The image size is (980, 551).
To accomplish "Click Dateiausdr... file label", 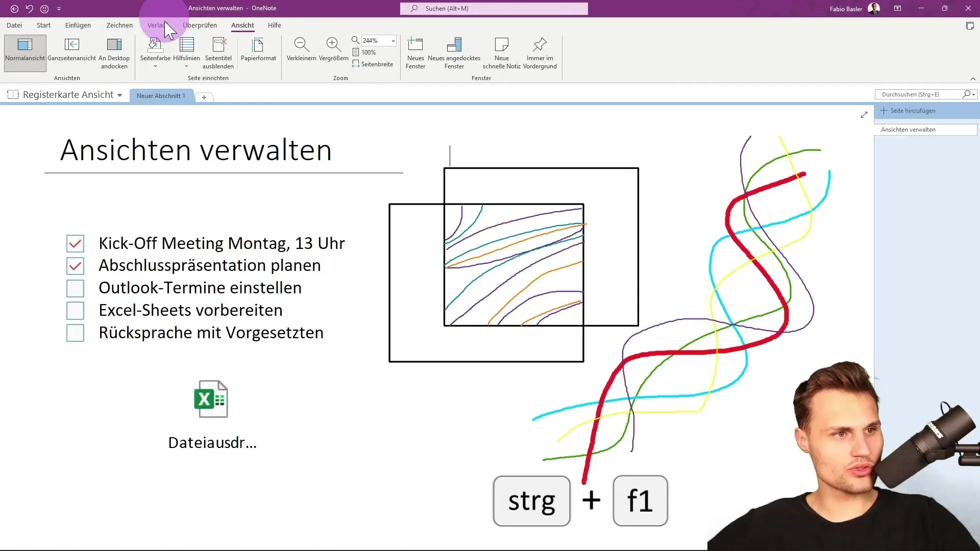I will (x=212, y=442).
